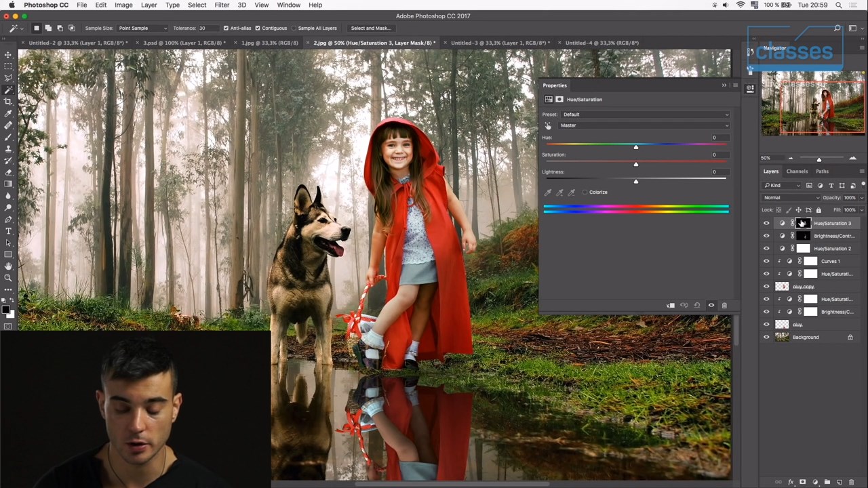Click the foreground color swatch
Viewport: 868px width, 488px height.
pos(5,310)
